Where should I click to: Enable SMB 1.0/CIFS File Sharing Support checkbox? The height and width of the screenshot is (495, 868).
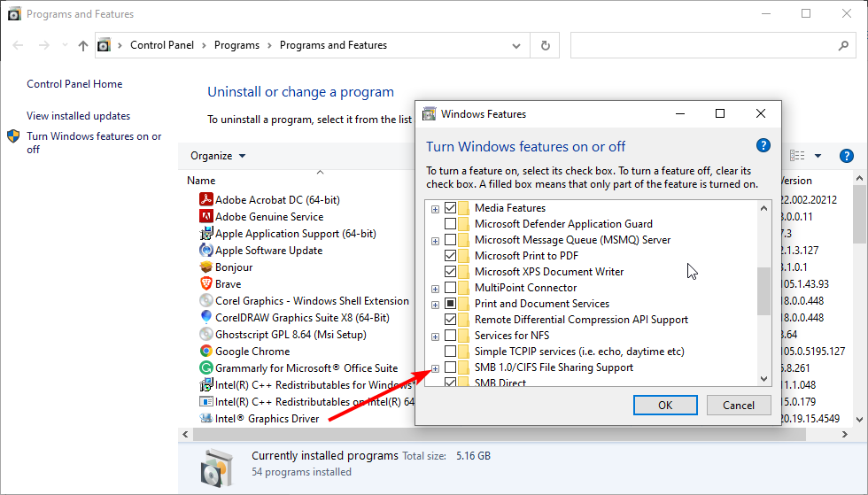450,367
